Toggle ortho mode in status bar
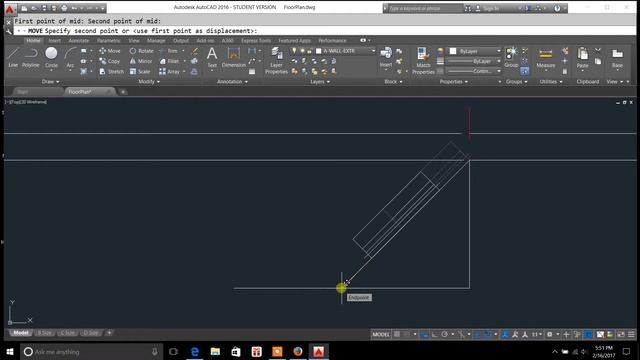The width and height of the screenshot is (640, 360). click(435, 334)
